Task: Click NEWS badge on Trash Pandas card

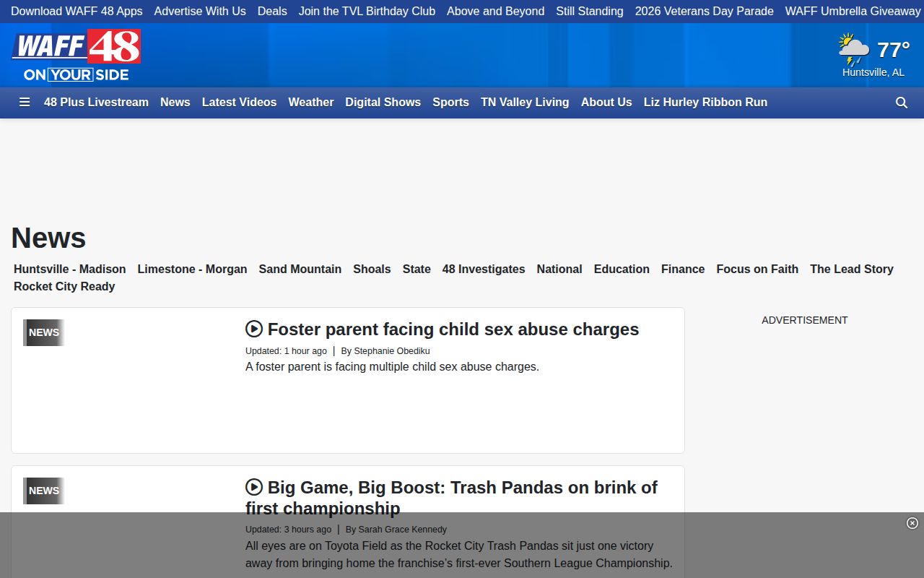Action: point(44,491)
